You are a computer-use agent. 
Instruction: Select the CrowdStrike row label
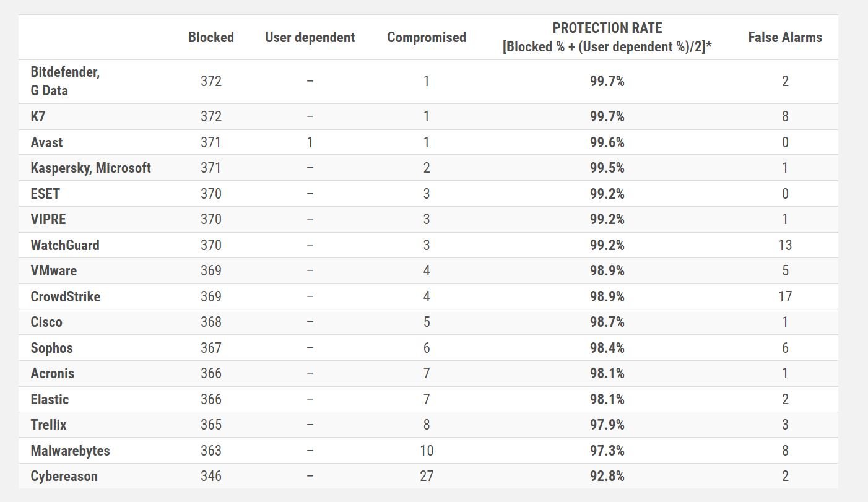(65, 296)
